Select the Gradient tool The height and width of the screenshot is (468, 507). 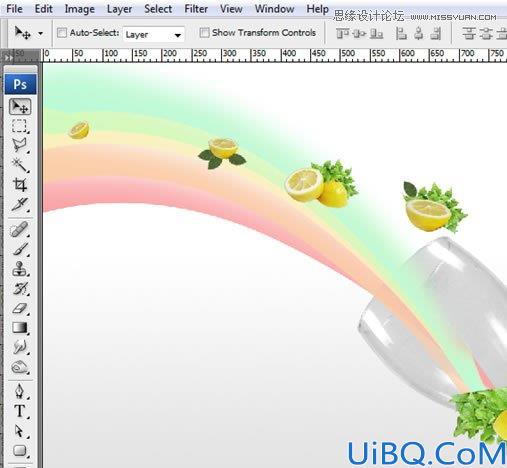click(x=19, y=328)
